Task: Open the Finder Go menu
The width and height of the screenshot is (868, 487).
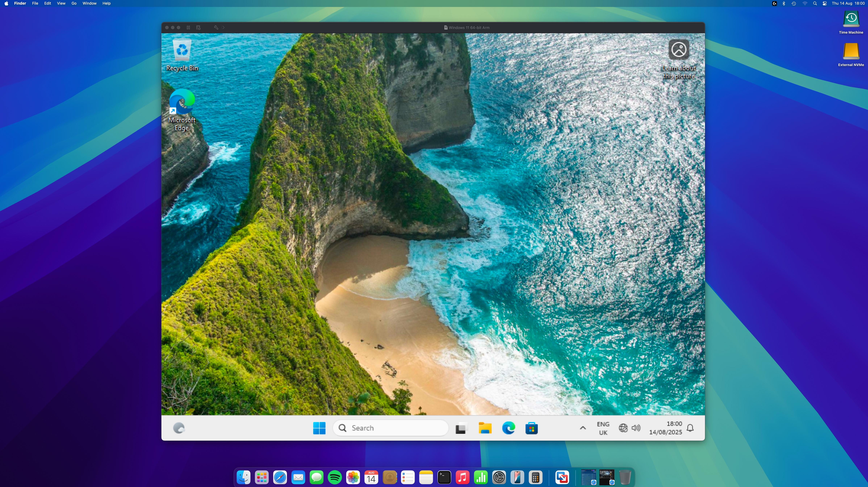Action: [74, 3]
